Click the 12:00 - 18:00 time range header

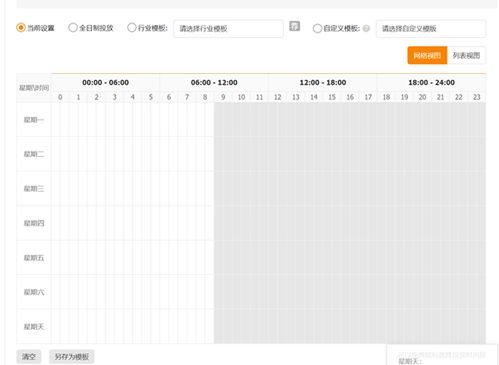coord(323,82)
